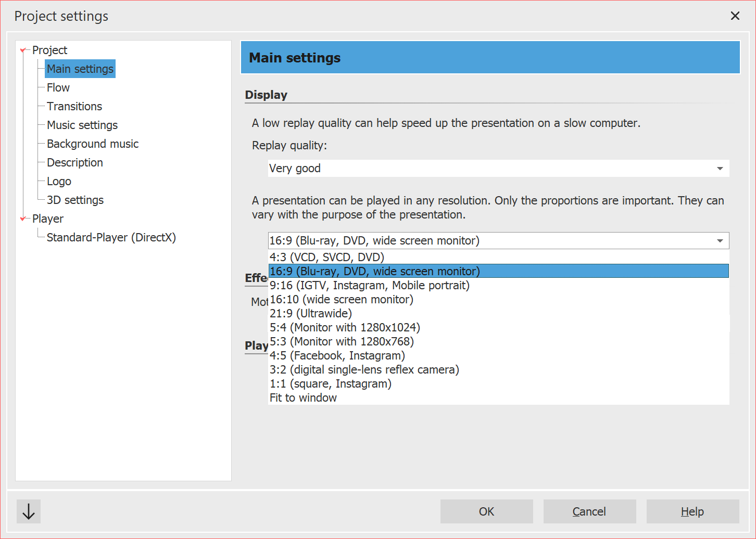Open the aspect ratio dropdown arrow
Viewport: 756px width, 539px height.
tap(720, 240)
